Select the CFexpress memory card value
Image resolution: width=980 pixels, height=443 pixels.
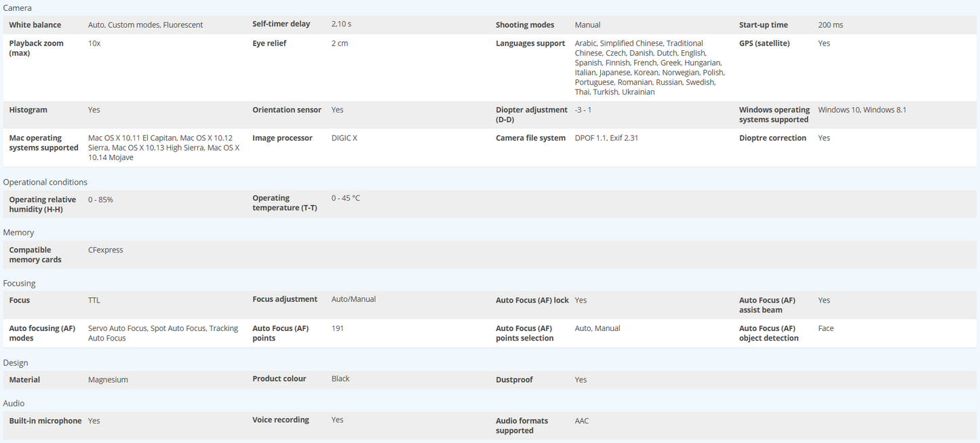coord(105,250)
